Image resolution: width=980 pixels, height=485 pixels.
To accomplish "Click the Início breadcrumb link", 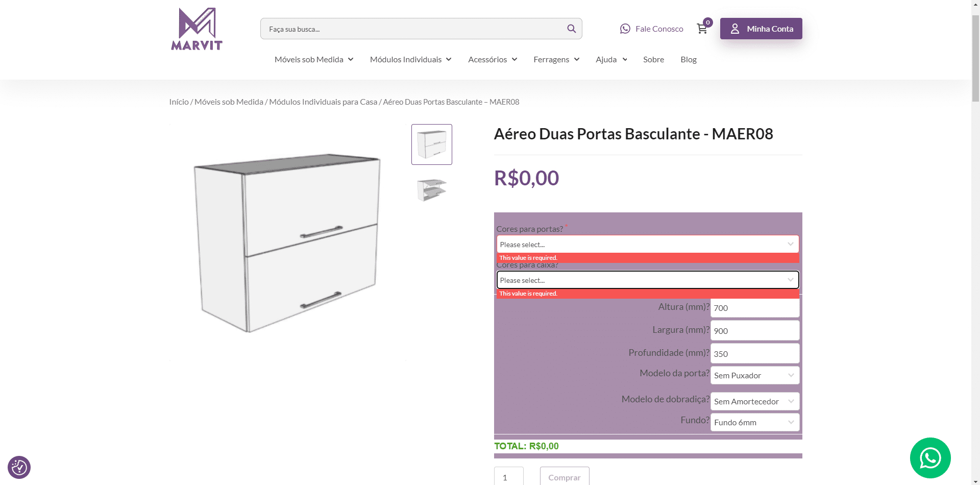I will tap(178, 102).
